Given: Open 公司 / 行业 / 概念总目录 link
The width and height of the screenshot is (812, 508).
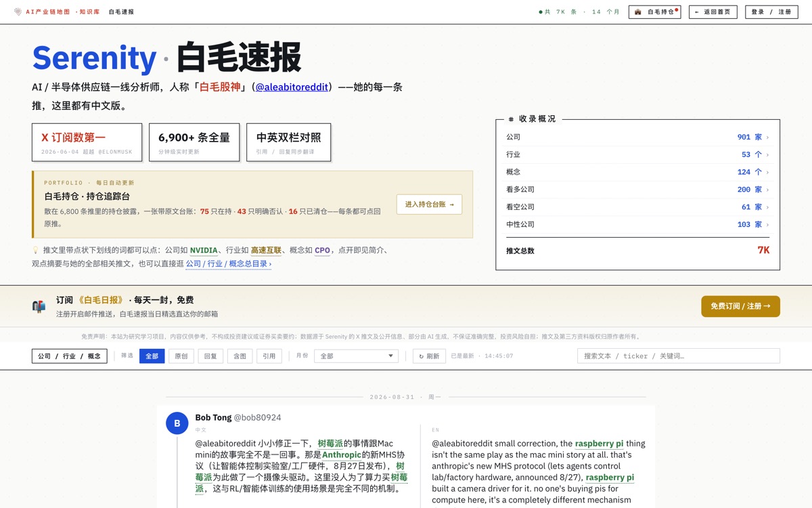Looking at the screenshot, I should pos(228,263).
